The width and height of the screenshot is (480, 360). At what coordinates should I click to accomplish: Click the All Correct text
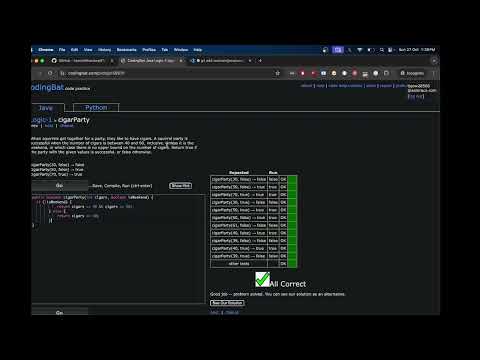(x=288, y=284)
